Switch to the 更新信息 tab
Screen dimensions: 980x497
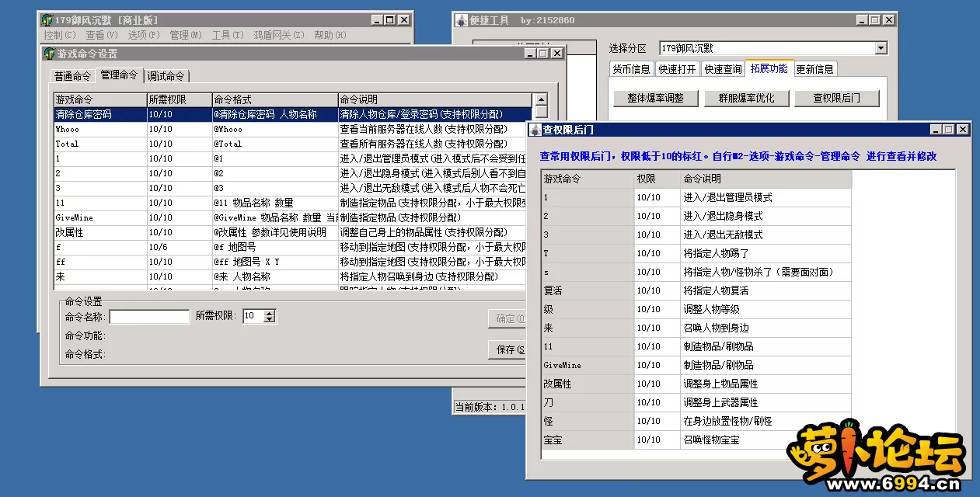tap(815, 69)
